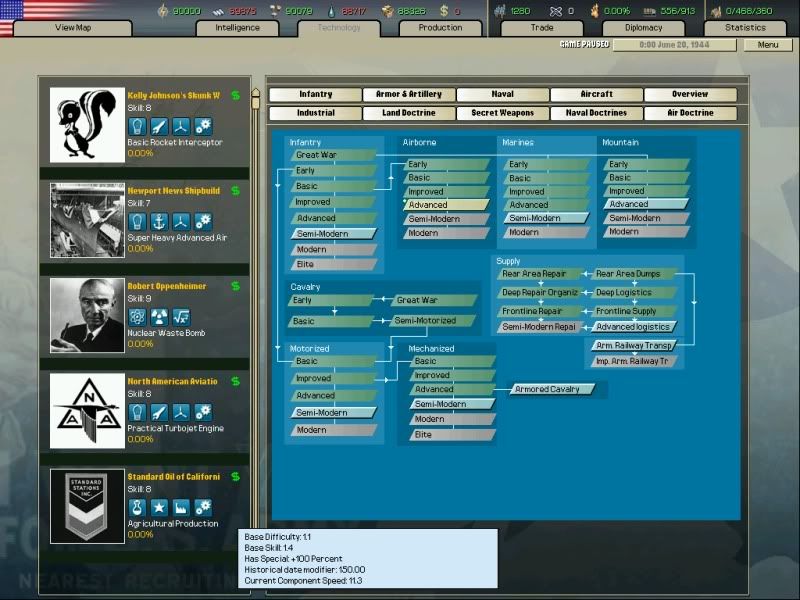Image resolution: width=800 pixels, height=600 pixels.
Task: Click the square root icon under Robert Oppenheimer
Action: [181, 316]
